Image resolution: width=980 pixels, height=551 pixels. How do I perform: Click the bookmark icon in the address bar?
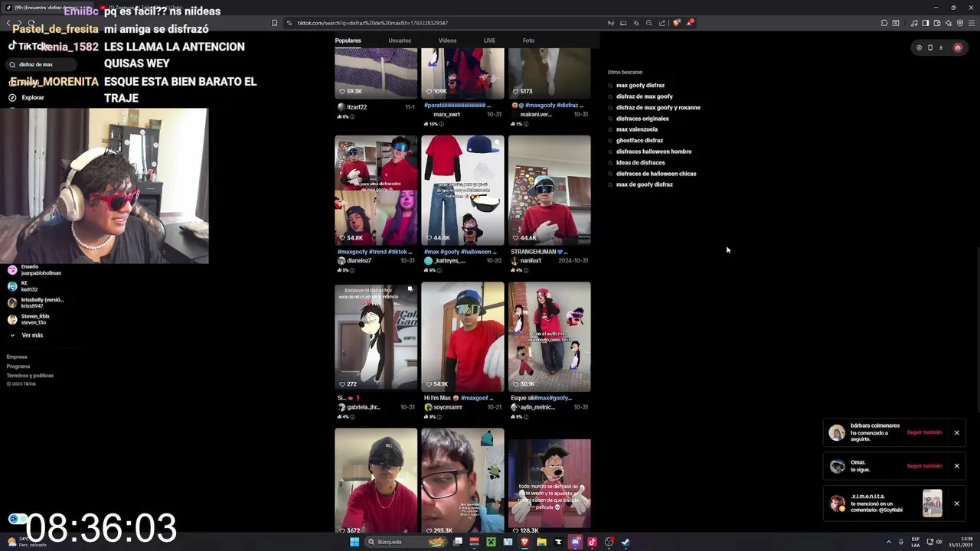coord(274,23)
